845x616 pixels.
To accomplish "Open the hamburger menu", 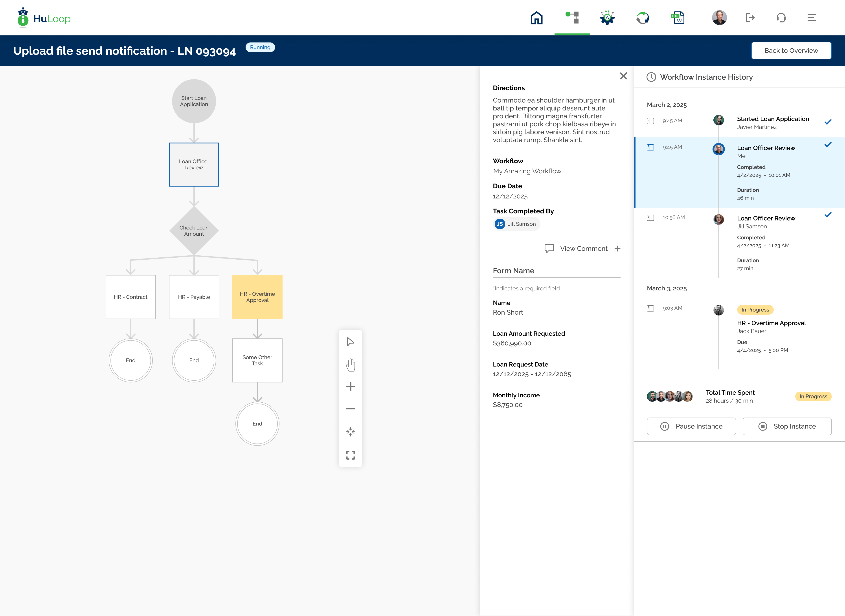I will (812, 18).
